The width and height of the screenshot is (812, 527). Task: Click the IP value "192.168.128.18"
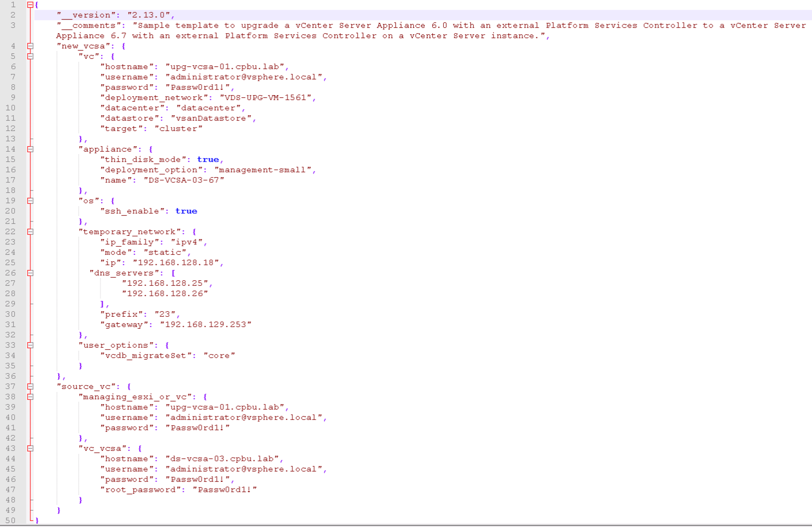(176, 263)
